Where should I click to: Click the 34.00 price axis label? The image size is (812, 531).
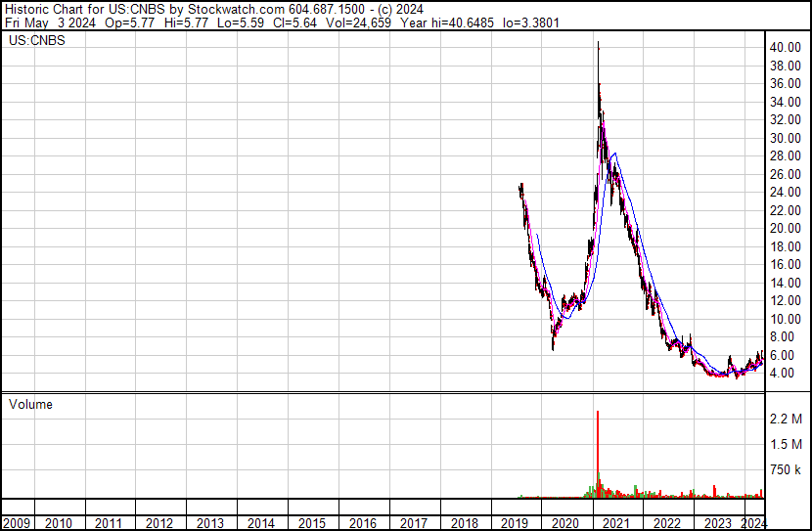coord(785,102)
